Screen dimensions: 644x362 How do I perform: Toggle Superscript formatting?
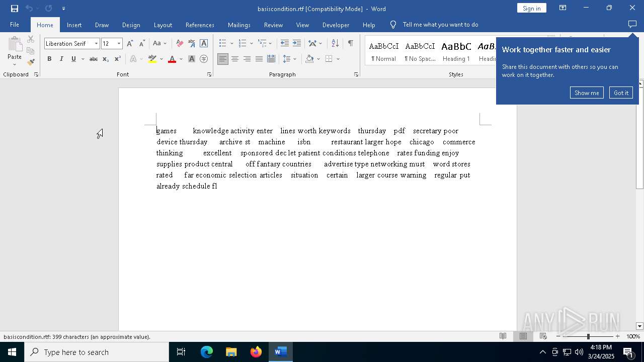point(118,59)
